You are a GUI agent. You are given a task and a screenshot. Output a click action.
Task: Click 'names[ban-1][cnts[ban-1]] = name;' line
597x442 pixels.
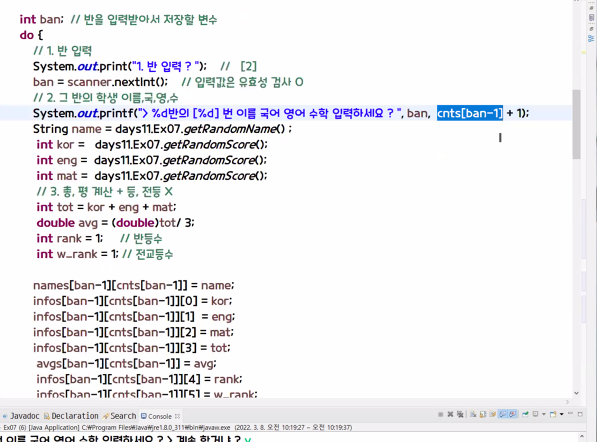click(x=134, y=285)
